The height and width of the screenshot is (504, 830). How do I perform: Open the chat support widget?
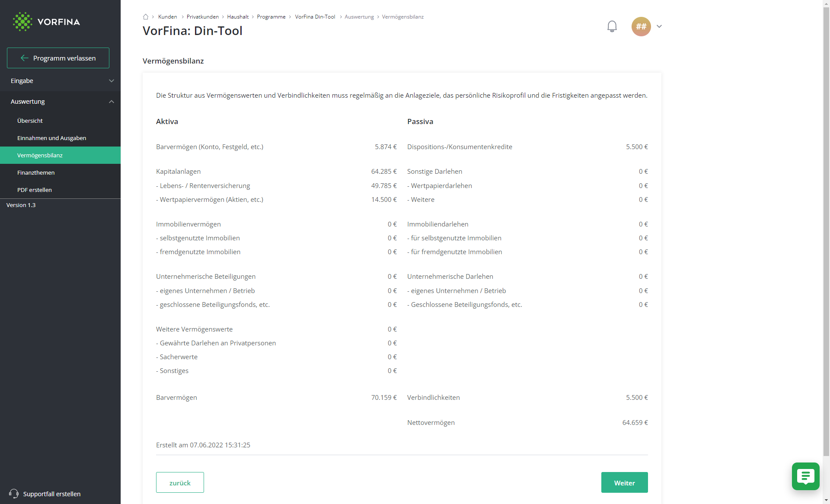805,476
